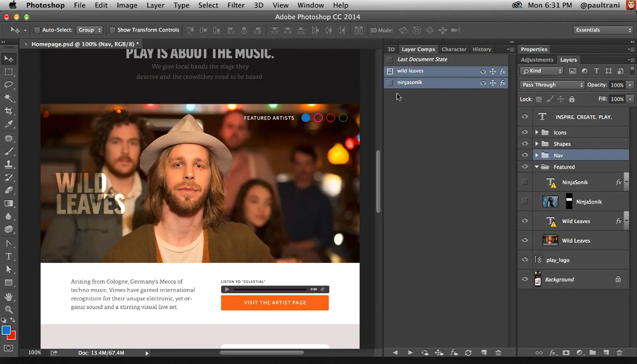637x364 pixels.
Task: Expand the Icons layer group
Action: pos(537,132)
